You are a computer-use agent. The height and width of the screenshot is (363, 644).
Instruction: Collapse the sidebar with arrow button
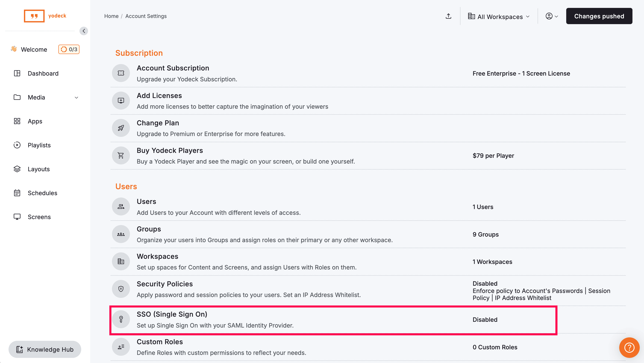click(x=84, y=31)
